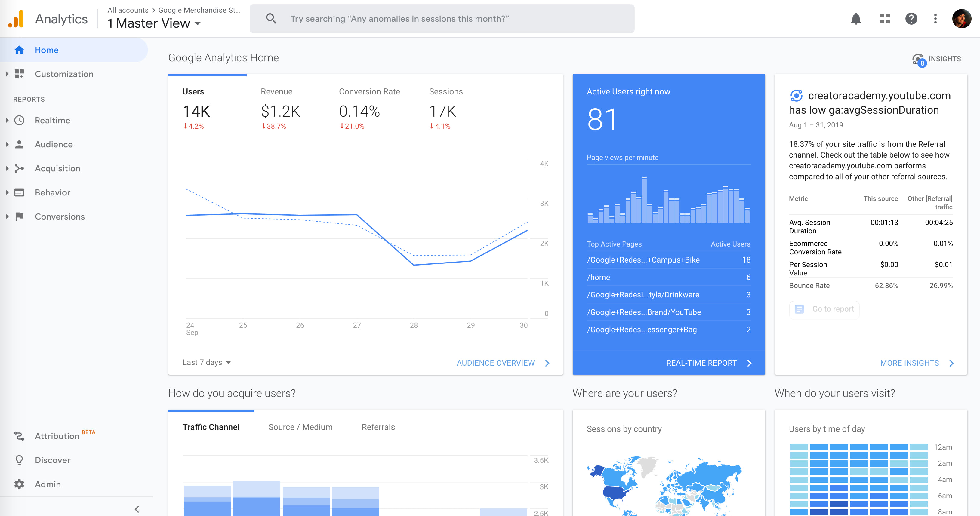Select the Revenue metric tab
The image size is (980, 516).
276,91
